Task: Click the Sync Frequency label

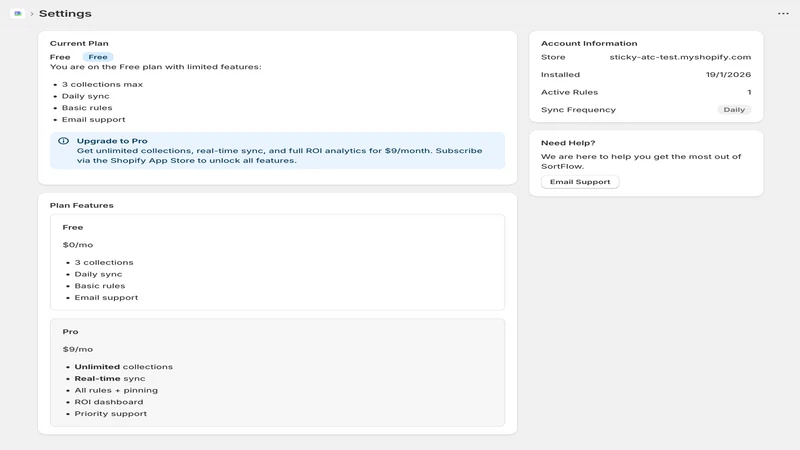Action: (578, 110)
